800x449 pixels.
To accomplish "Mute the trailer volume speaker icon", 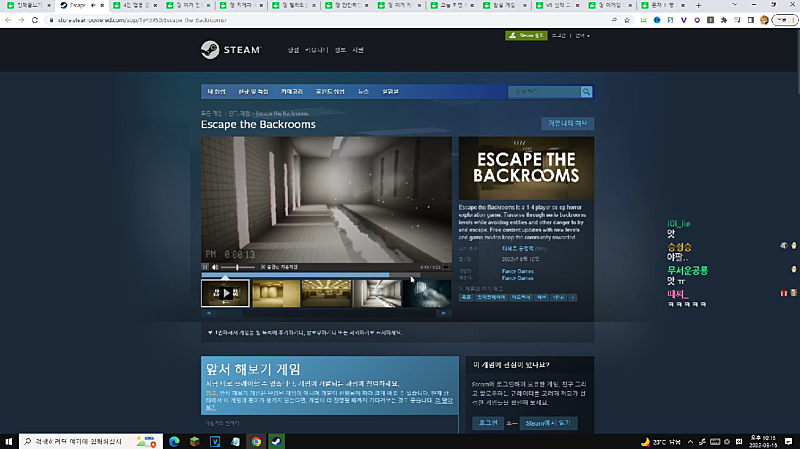I will click(x=215, y=267).
